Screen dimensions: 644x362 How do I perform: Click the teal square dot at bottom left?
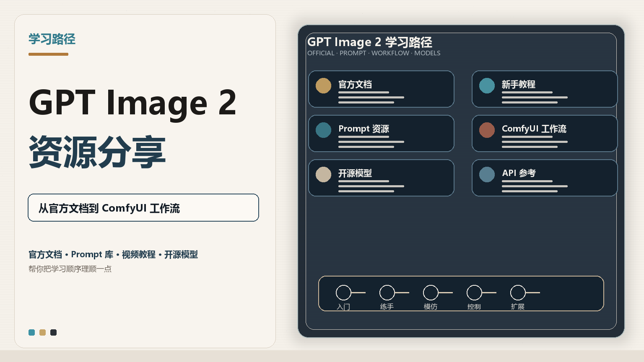31,332
